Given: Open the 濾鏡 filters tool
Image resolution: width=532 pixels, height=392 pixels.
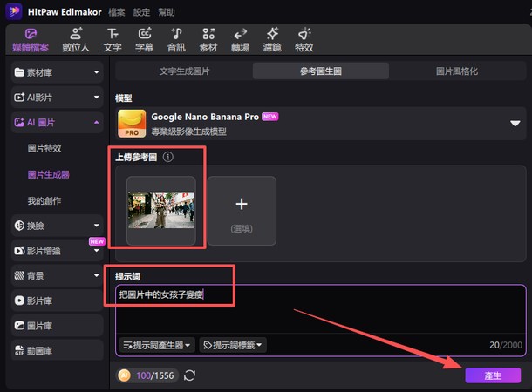Looking at the screenshot, I should pyautogui.click(x=272, y=40).
